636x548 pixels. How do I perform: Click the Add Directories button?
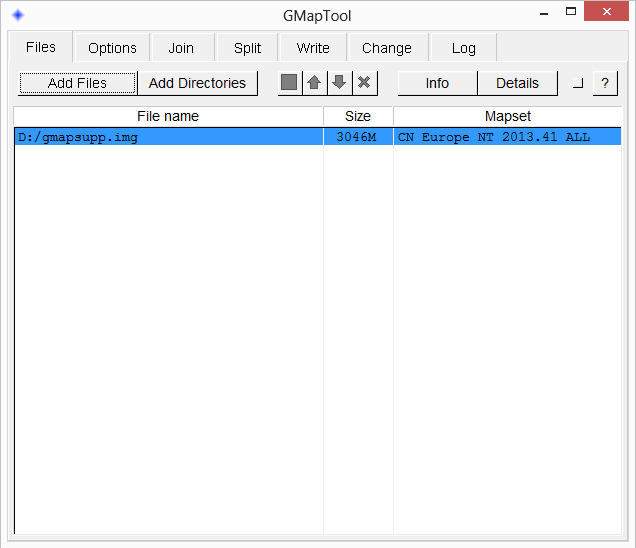(197, 83)
